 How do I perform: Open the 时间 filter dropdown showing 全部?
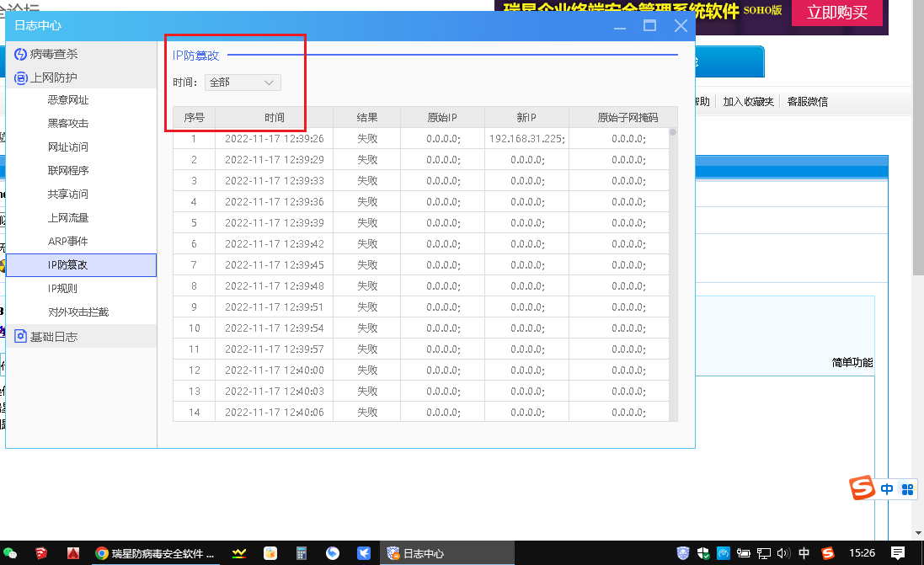pos(243,83)
